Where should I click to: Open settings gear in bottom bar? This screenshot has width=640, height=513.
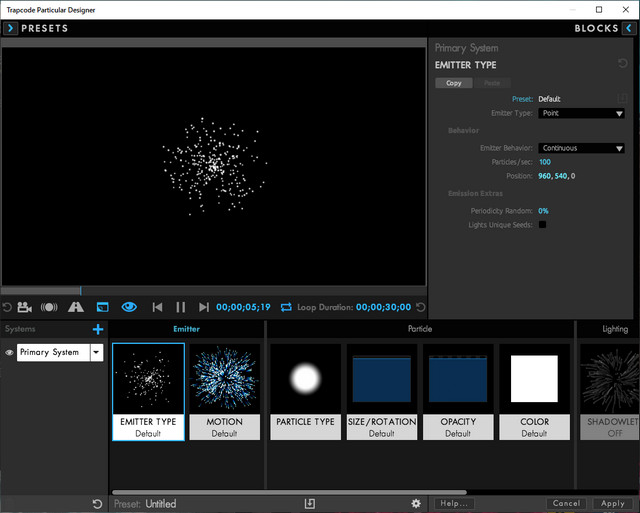tap(416, 503)
